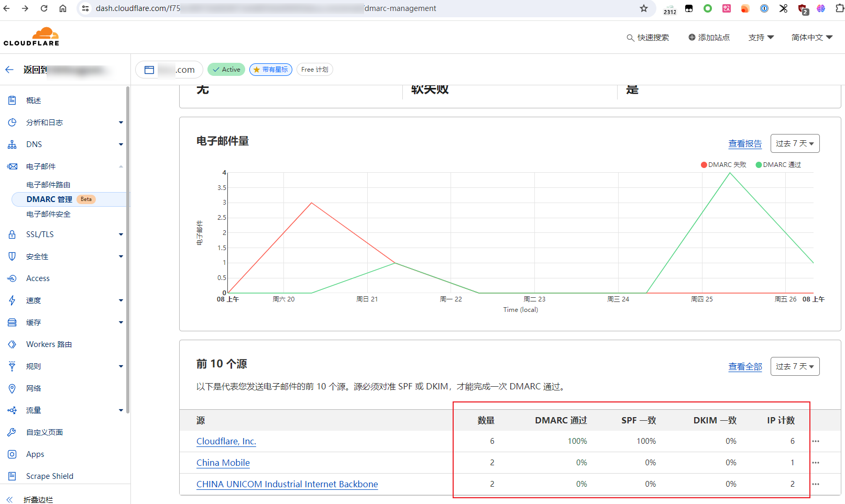Click the cache icon (缓存)
The image size is (845, 504).
tap(12, 322)
